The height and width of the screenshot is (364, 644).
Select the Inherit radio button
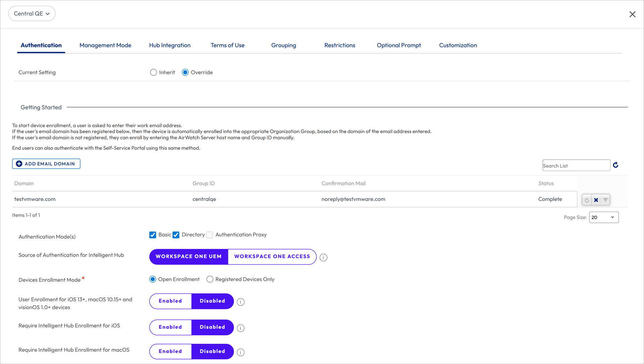[x=153, y=72]
